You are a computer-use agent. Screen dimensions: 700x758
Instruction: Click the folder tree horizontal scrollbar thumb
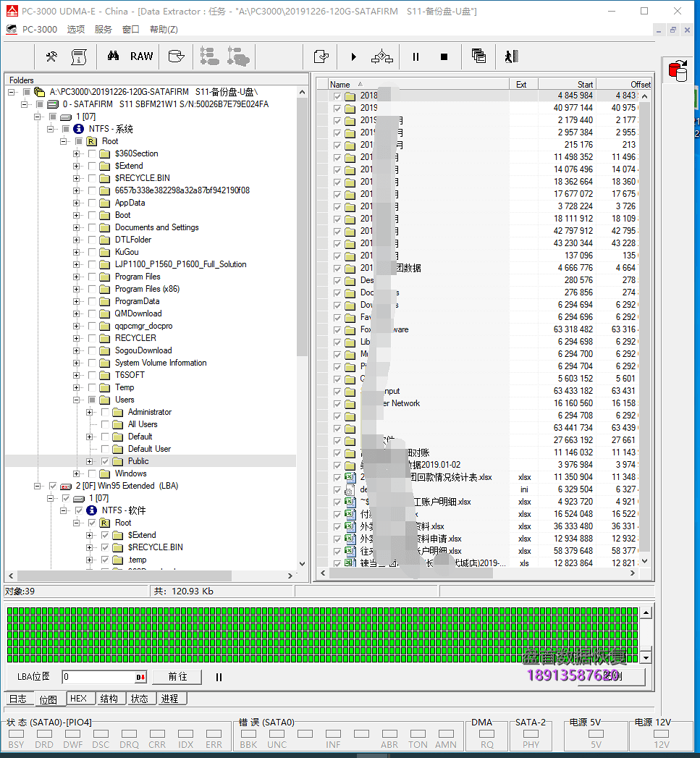point(123,576)
